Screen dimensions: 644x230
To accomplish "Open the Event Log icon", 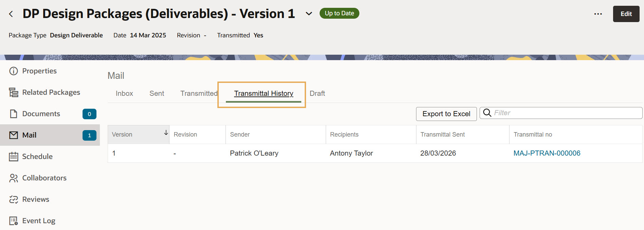I will (x=14, y=221).
